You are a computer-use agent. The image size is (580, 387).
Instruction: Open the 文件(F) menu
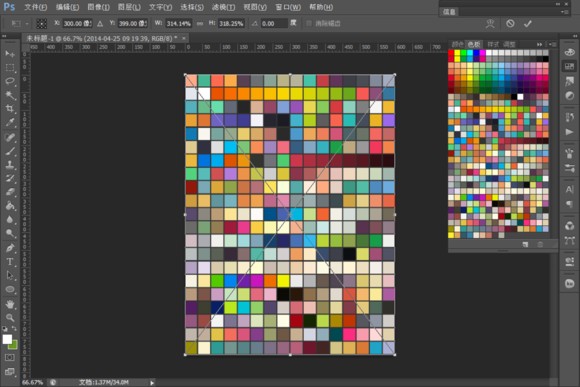click(x=36, y=7)
